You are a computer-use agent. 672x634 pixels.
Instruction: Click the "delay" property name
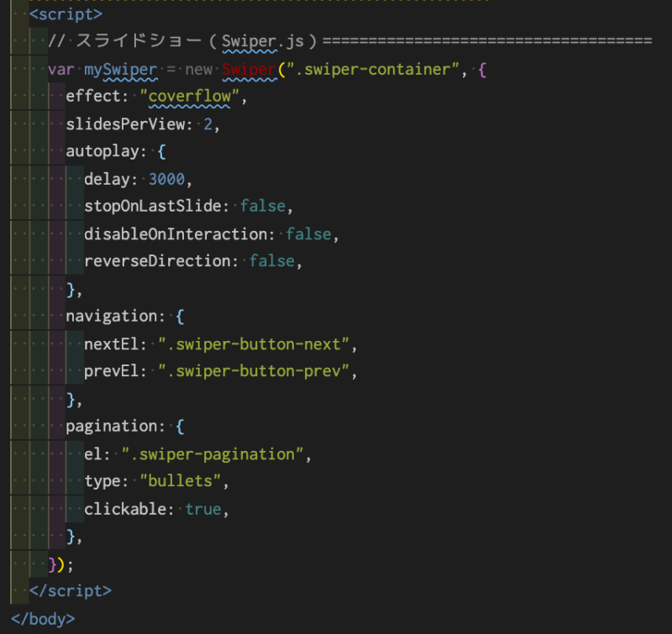[x=107, y=179]
